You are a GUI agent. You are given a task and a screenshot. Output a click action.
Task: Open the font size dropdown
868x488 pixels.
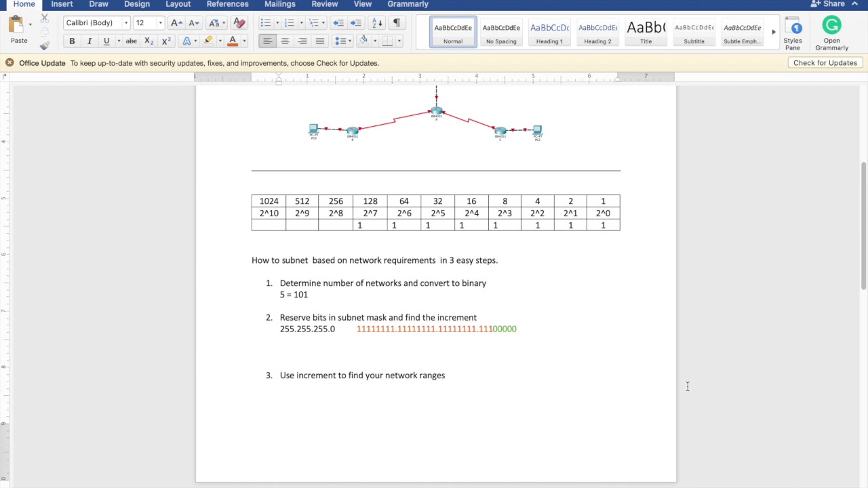160,23
